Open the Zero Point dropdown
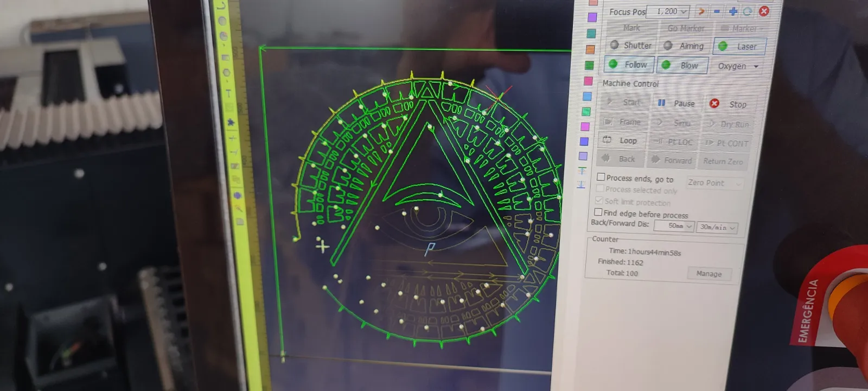This screenshot has width=868, height=391. pos(714,183)
